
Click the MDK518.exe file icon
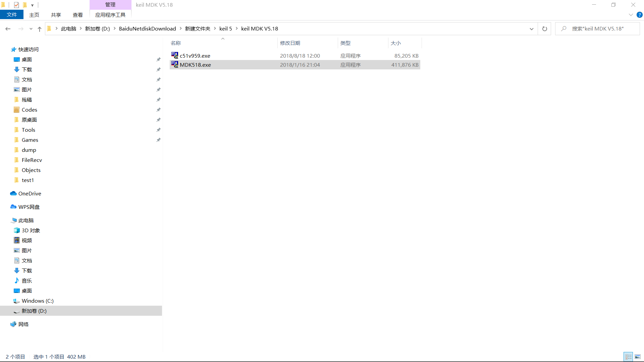pos(174,64)
